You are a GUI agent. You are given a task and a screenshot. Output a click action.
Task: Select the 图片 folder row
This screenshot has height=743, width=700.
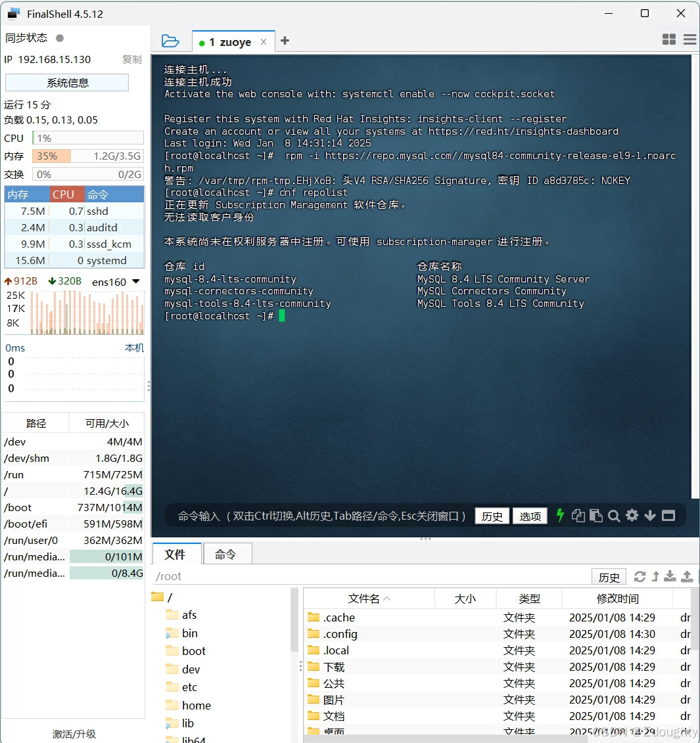498,700
